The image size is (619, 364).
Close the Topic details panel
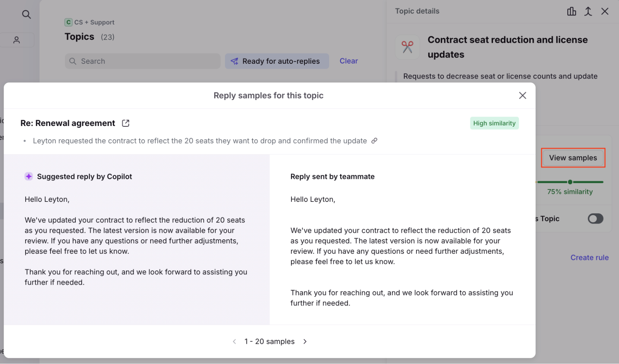coord(604,11)
